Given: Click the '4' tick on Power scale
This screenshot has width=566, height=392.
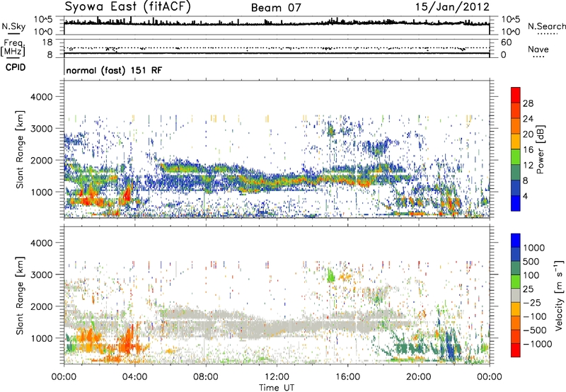Looking at the screenshot, I should pyautogui.click(x=525, y=196).
